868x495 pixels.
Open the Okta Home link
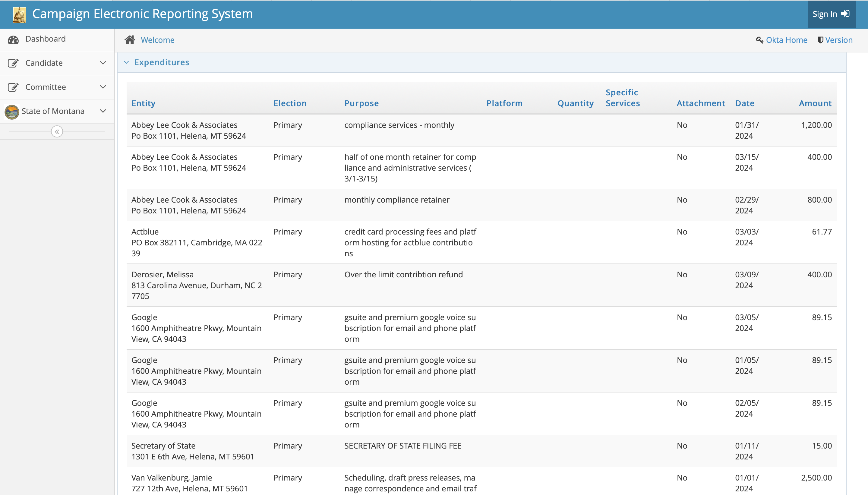point(786,40)
